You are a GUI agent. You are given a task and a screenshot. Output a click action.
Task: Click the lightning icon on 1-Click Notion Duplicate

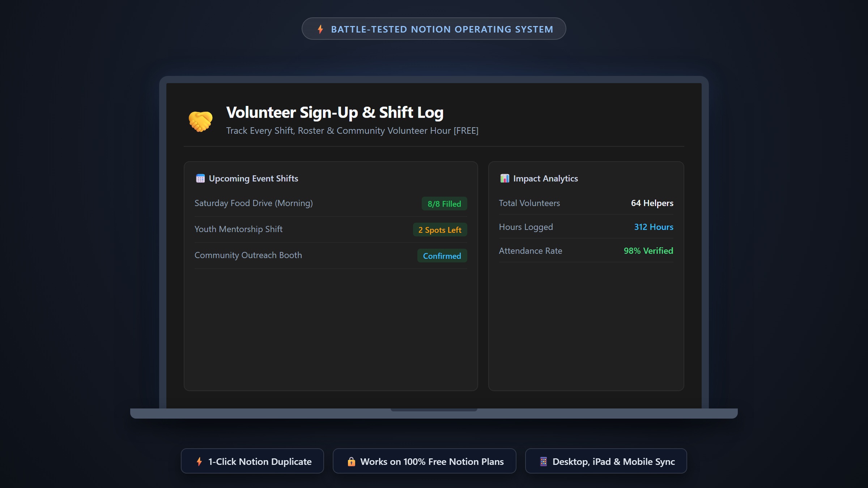point(199,461)
